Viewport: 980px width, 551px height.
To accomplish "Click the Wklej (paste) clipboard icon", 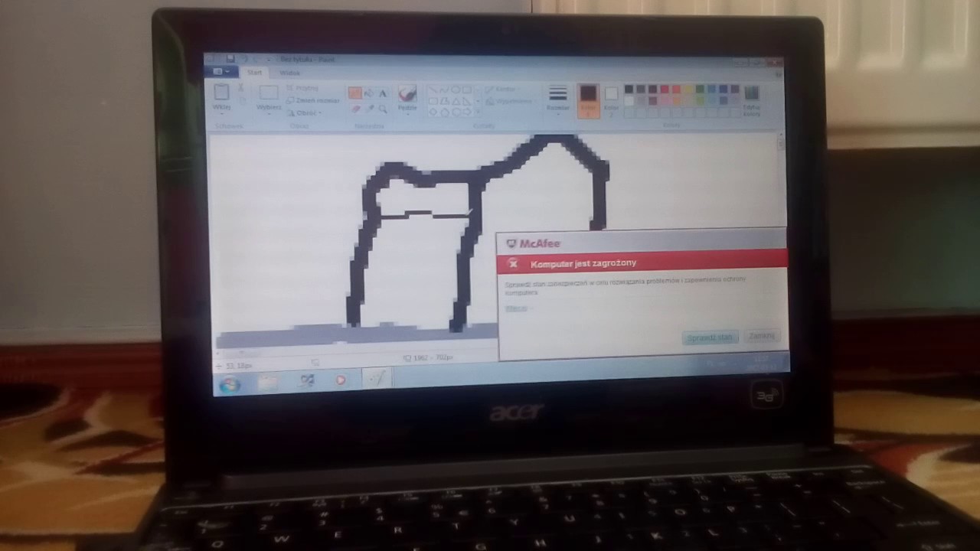I will coord(222,93).
